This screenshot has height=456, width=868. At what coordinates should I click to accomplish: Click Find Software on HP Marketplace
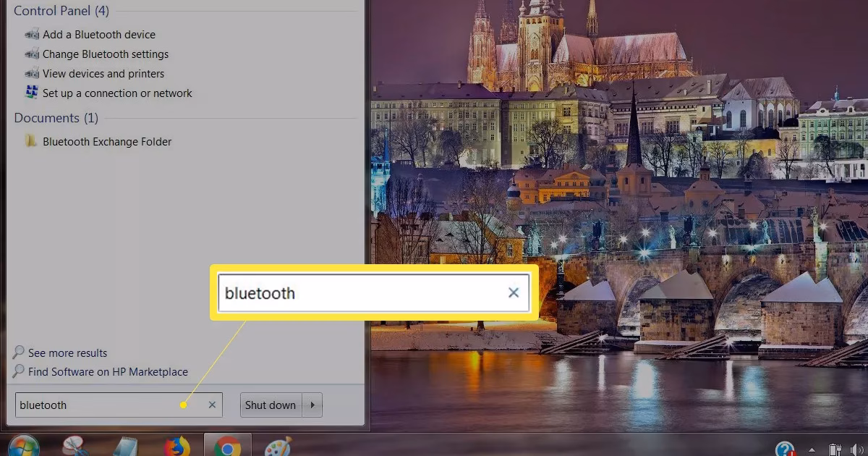click(x=108, y=371)
